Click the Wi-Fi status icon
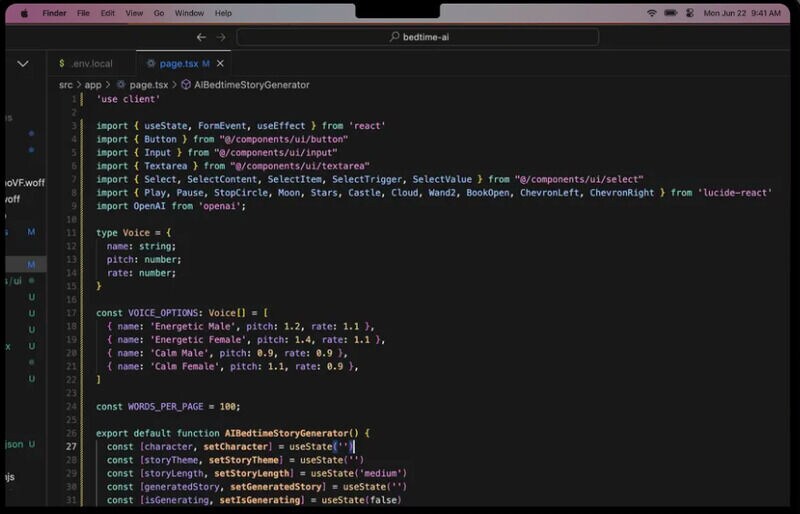The width and height of the screenshot is (800, 514). click(x=652, y=13)
